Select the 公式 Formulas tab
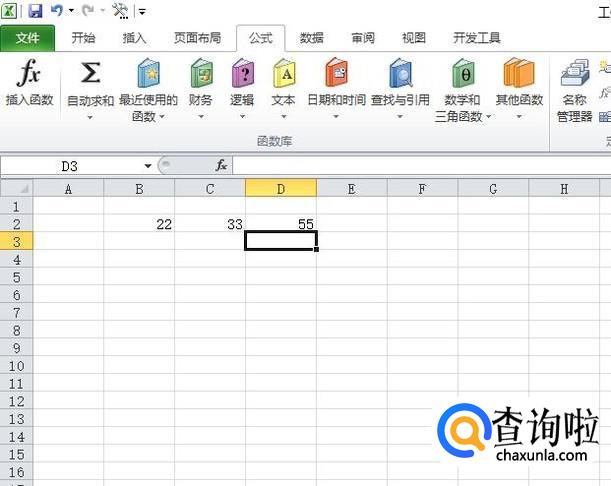The image size is (611, 486). (x=261, y=38)
